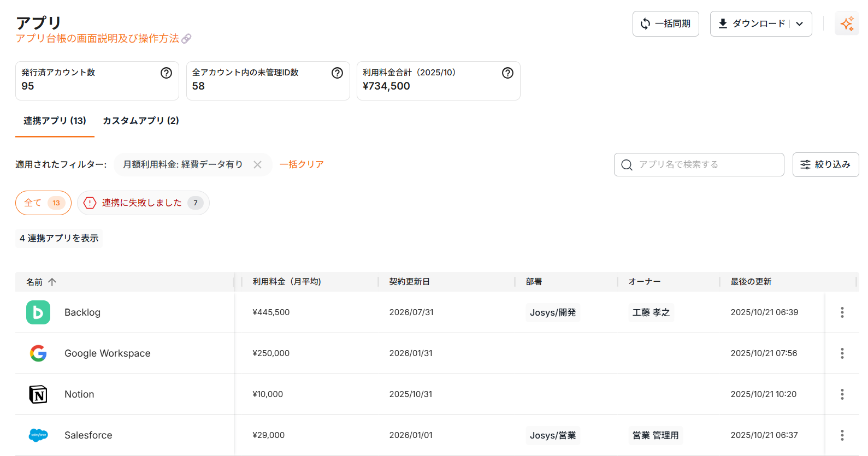868x456 pixels.
Task: Switch to 連携アプリ (13) tab
Action: pyautogui.click(x=55, y=121)
